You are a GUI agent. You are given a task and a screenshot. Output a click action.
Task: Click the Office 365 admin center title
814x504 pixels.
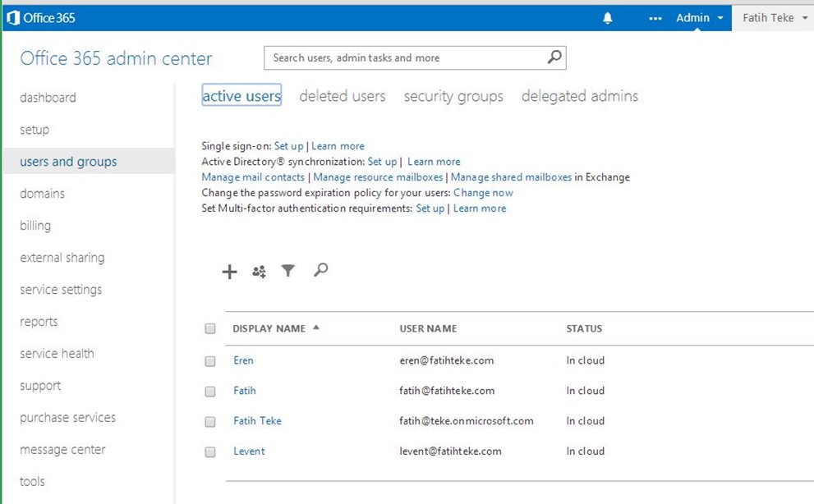pos(116,58)
